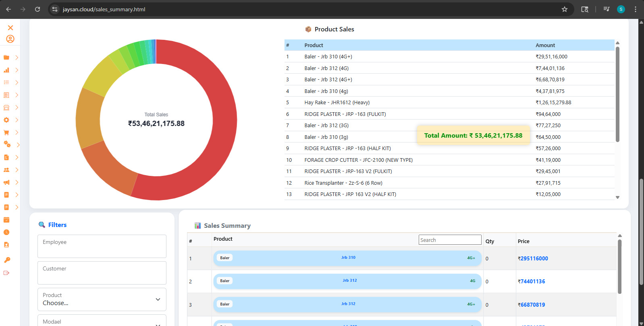644x326 pixels.
Task: Click the Product Sales table scroll down arrow
Action: (x=617, y=198)
